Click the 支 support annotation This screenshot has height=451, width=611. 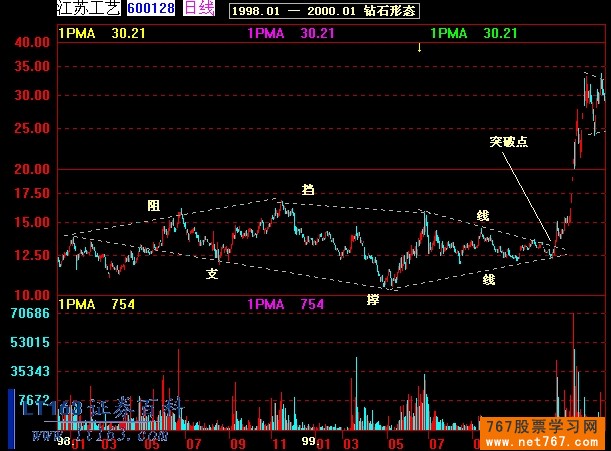pos(212,273)
